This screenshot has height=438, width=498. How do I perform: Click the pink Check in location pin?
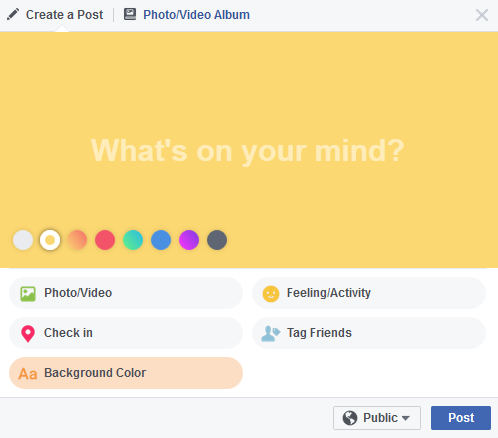(28, 334)
